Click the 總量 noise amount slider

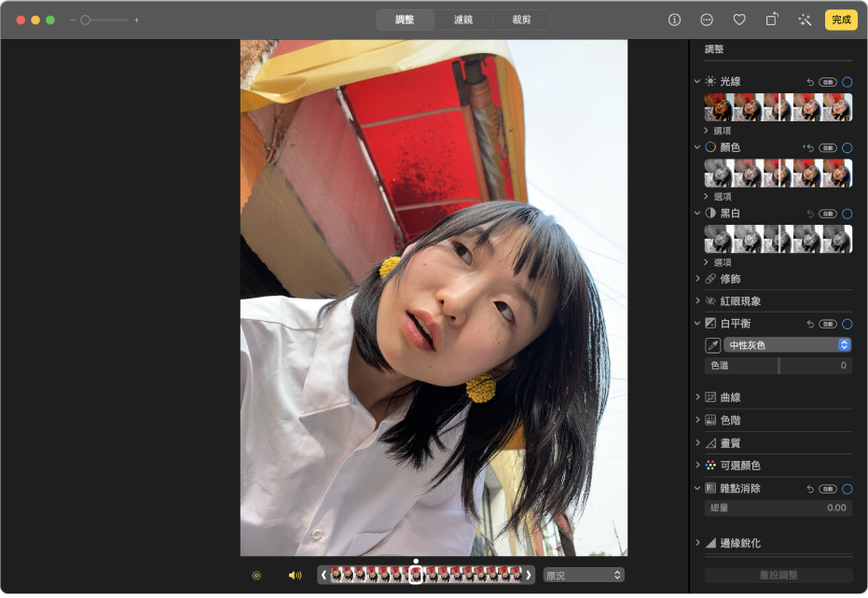(x=778, y=508)
